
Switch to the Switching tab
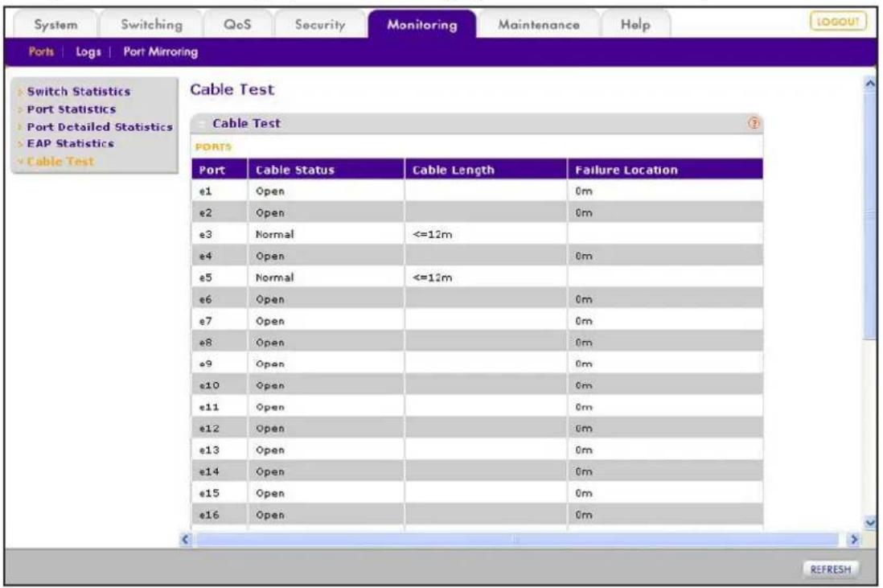[x=151, y=25]
